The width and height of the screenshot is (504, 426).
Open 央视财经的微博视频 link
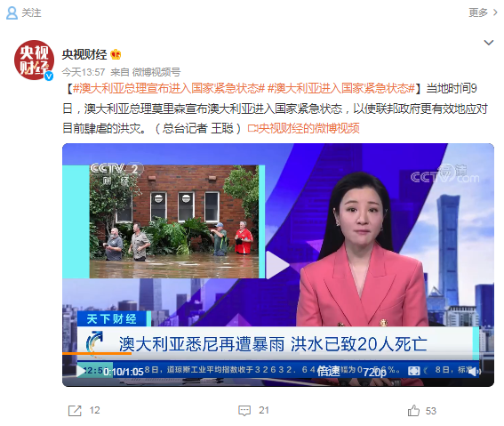tap(303, 128)
